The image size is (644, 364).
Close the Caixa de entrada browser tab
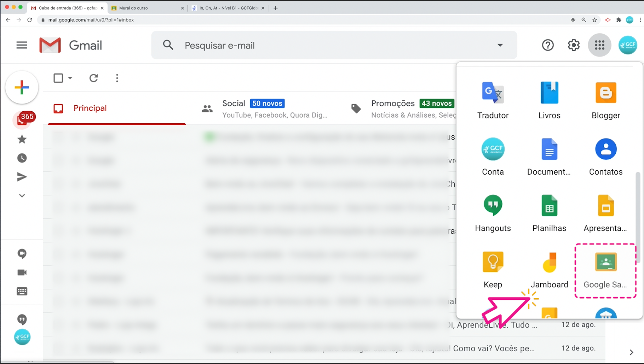tap(102, 8)
